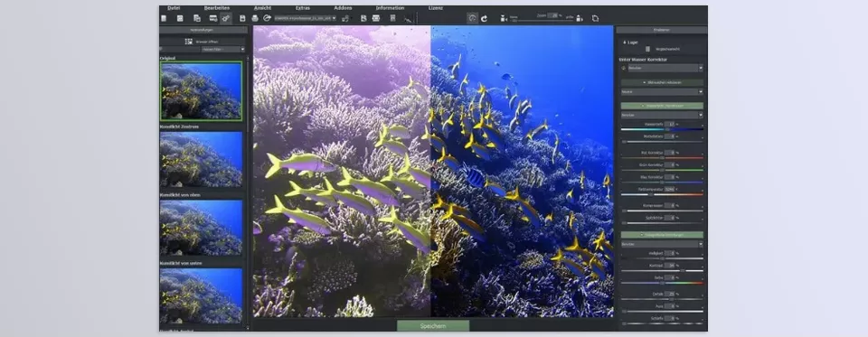
Task: Click the speedometer preview icon
Action: click(472, 18)
